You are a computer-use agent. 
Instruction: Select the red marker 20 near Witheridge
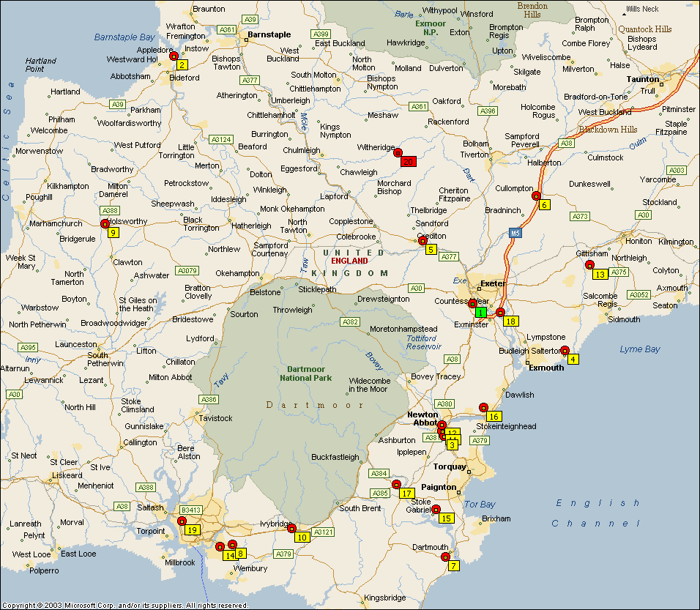(x=409, y=161)
